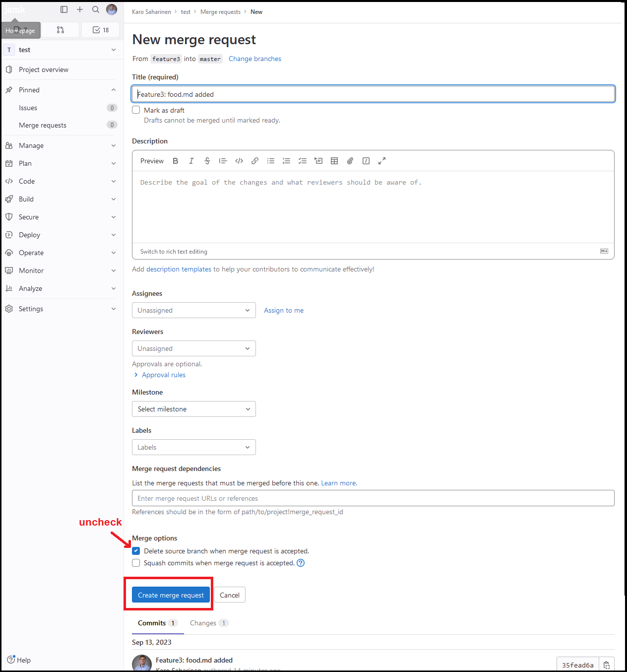627x672 pixels.
Task: Click the search magnifier icon
Action: (x=96, y=9)
